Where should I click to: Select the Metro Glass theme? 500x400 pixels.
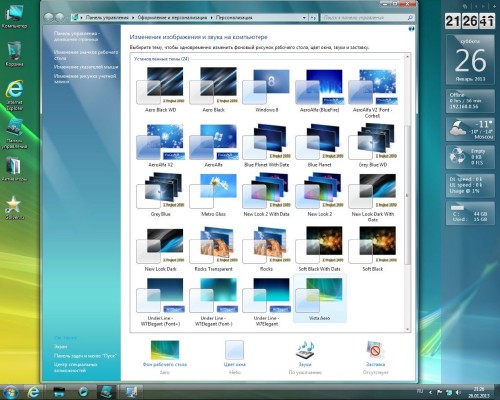[x=213, y=196]
